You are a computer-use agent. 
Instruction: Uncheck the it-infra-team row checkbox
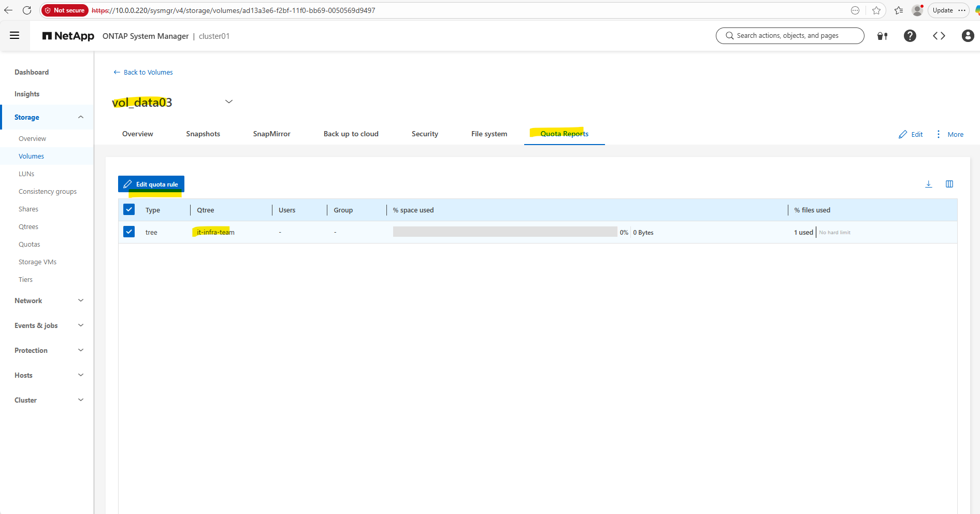pyautogui.click(x=129, y=232)
